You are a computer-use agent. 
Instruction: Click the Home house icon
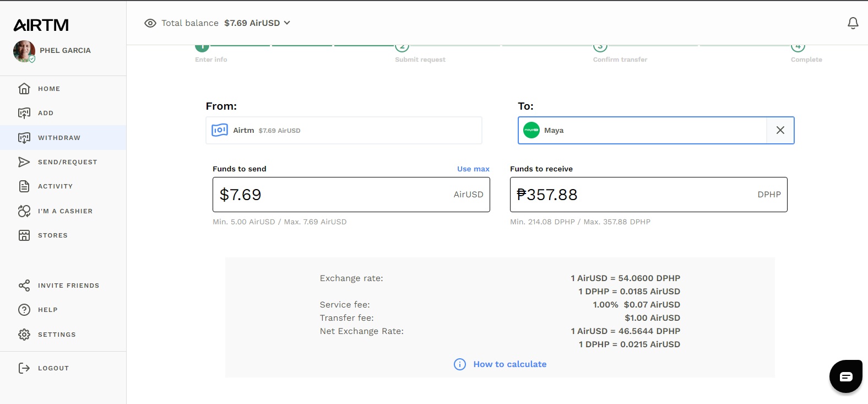(24, 88)
